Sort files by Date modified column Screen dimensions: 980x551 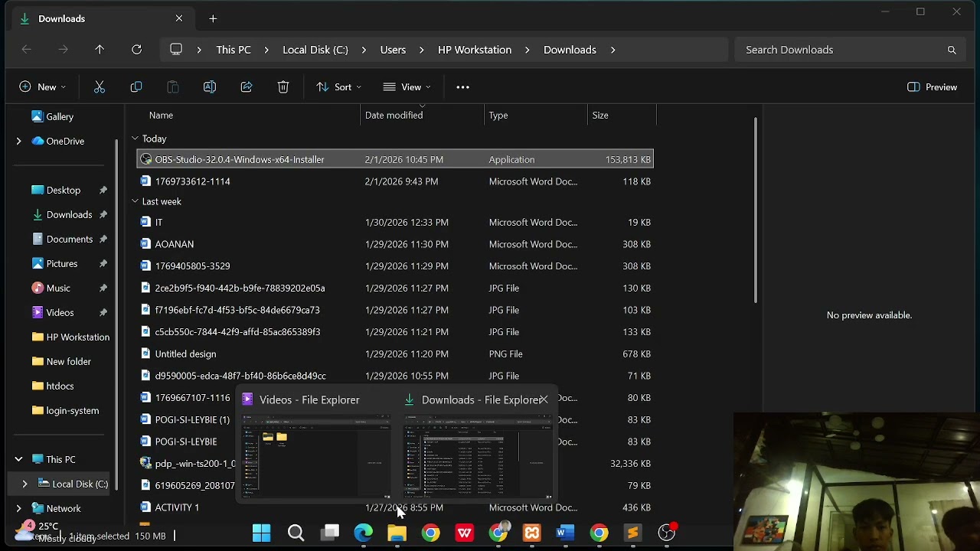(x=394, y=115)
